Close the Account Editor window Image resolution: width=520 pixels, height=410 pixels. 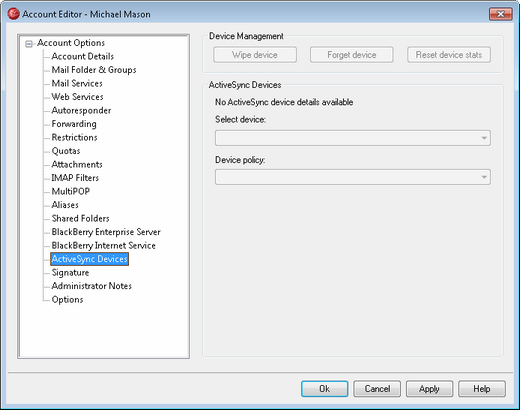click(500, 14)
